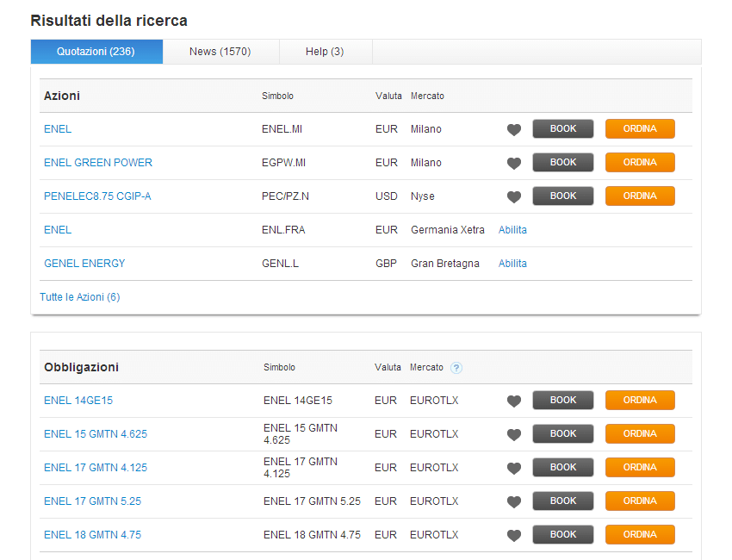Viewport: 732px width, 560px height.
Task: Click heart icon for PENELEC8.75 CGIP-A
Action: (514, 197)
